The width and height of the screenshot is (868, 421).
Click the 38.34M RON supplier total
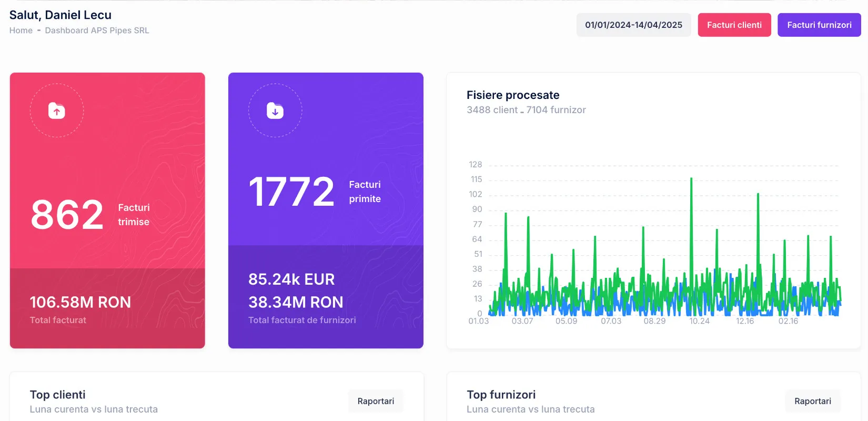point(296,302)
